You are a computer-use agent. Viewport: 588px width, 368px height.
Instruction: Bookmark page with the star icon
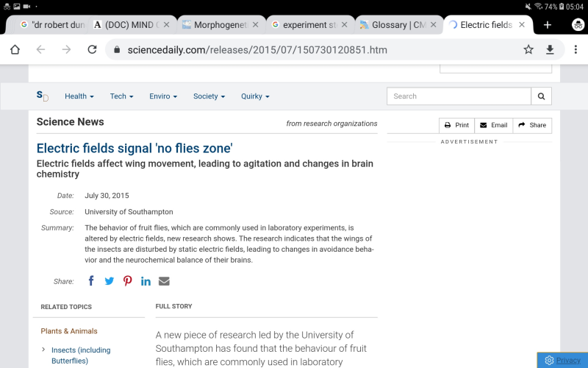[x=528, y=49]
